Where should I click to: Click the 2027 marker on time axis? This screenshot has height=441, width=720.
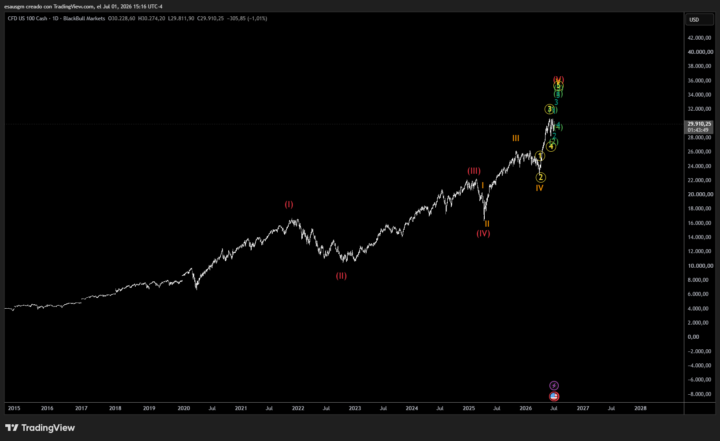point(583,408)
